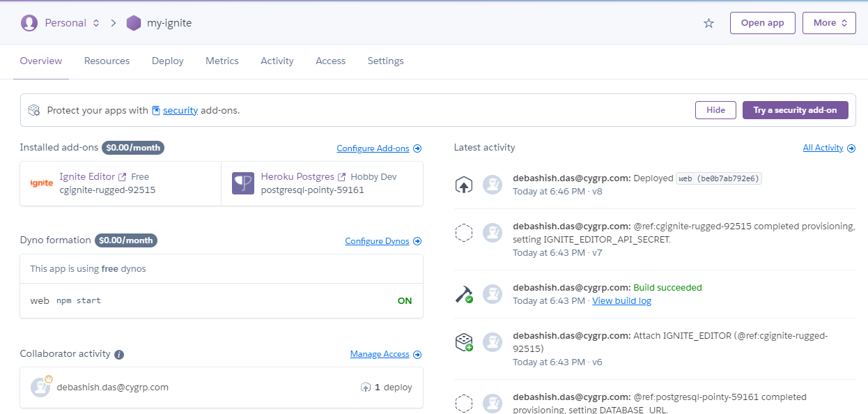Viewport: 868px width, 414px height.
Task: Click the Heroku Postgres add-on icon
Action: pyautogui.click(x=243, y=183)
